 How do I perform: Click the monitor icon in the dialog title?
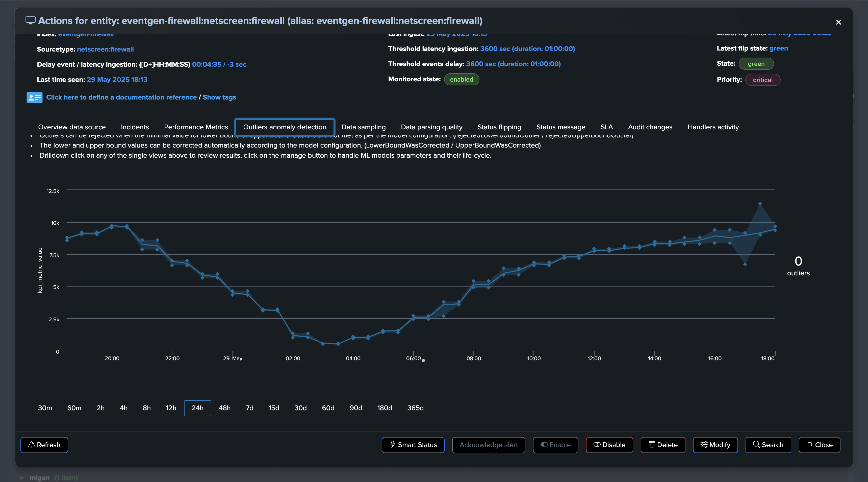[30, 20]
